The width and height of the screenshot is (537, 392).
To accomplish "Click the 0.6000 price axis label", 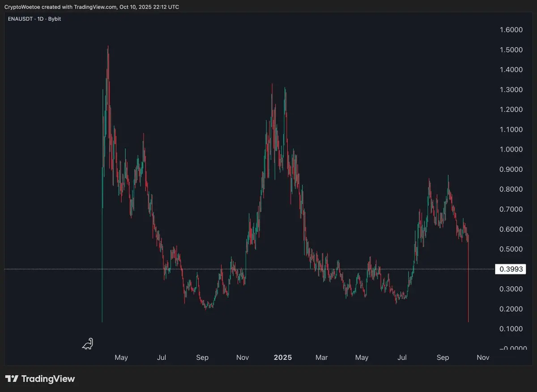I will tap(511, 229).
